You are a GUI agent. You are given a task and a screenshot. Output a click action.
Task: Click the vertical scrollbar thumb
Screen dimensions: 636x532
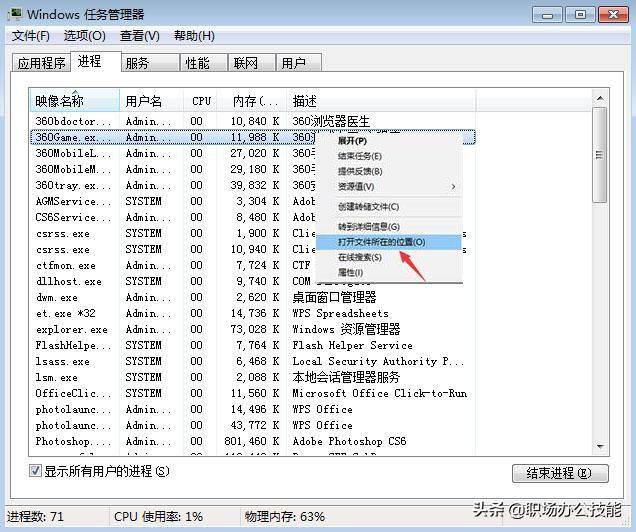599,155
